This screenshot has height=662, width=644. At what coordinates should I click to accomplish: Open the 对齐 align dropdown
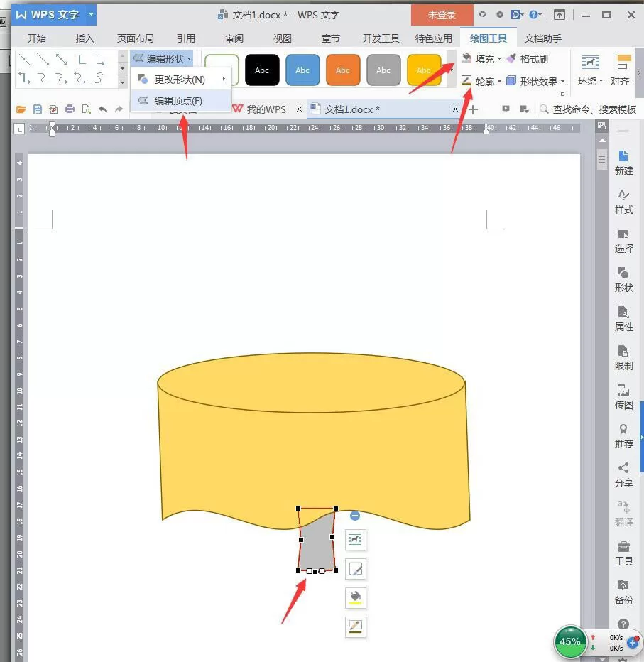(622, 70)
